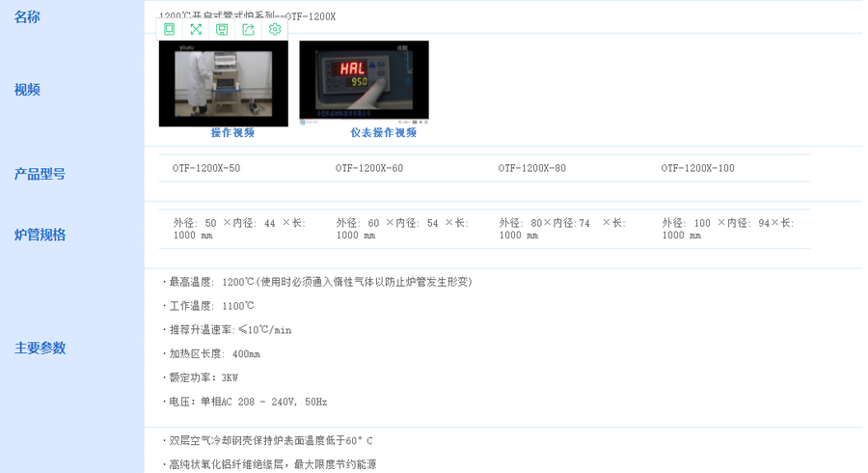This screenshot has width=868, height=473.
Task: Click model cell OTF-1200X-100
Action: tap(697, 168)
